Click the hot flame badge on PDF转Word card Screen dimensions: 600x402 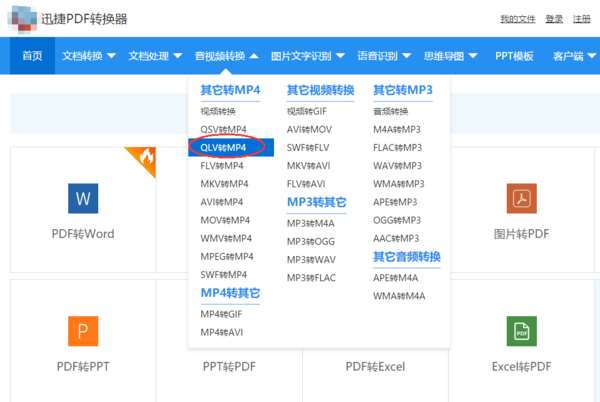pyautogui.click(x=145, y=159)
